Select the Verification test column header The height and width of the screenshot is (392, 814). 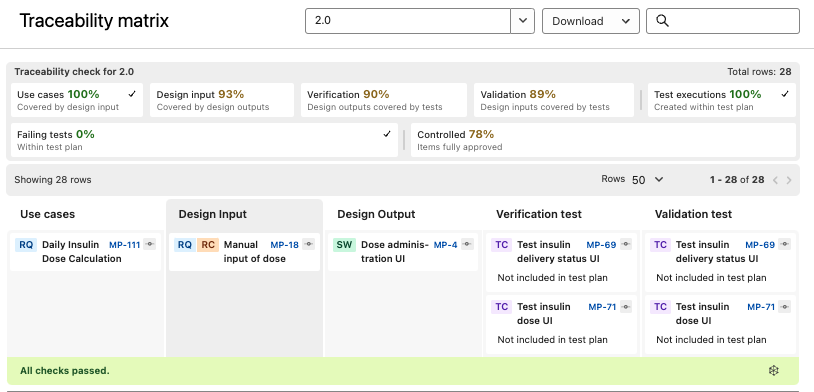(539, 214)
